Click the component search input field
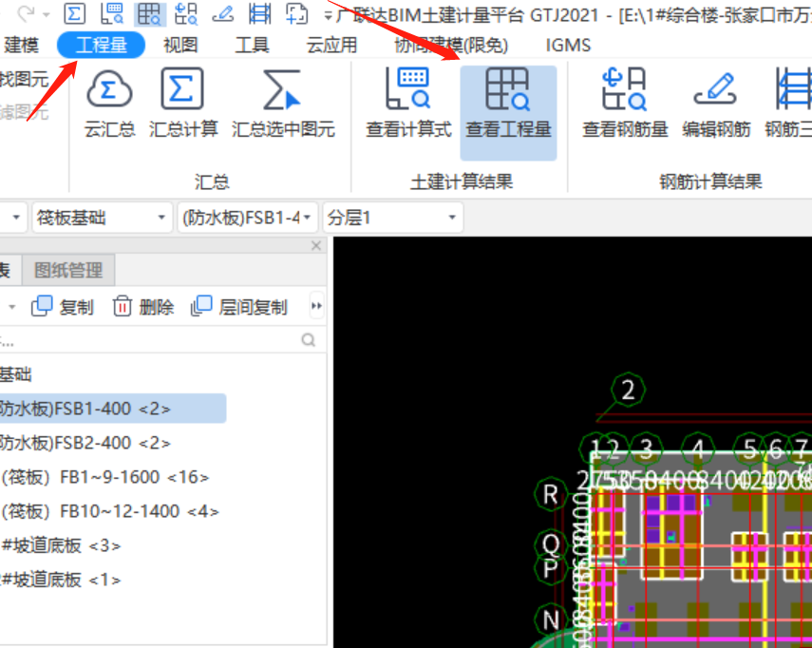The height and width of the screenshot is (648, 812). tap(148, 340)
